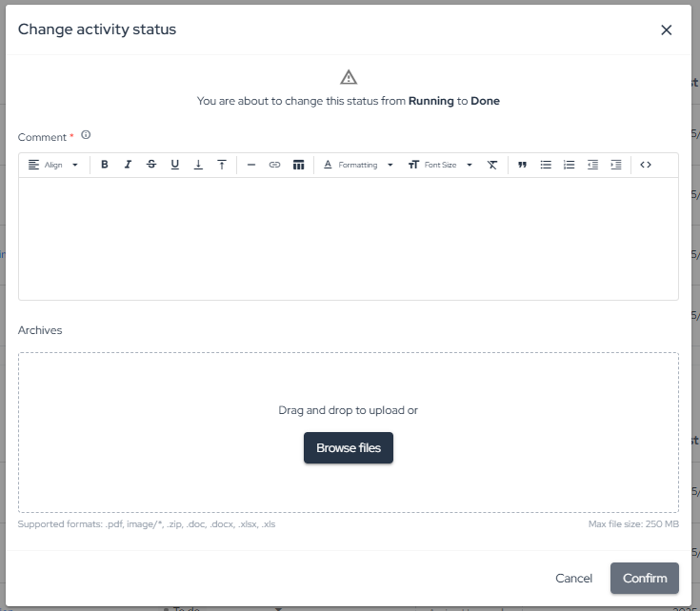This screenshot has width=700, height=611.
Task: Start a numbered list
Action: click(570, 165)
